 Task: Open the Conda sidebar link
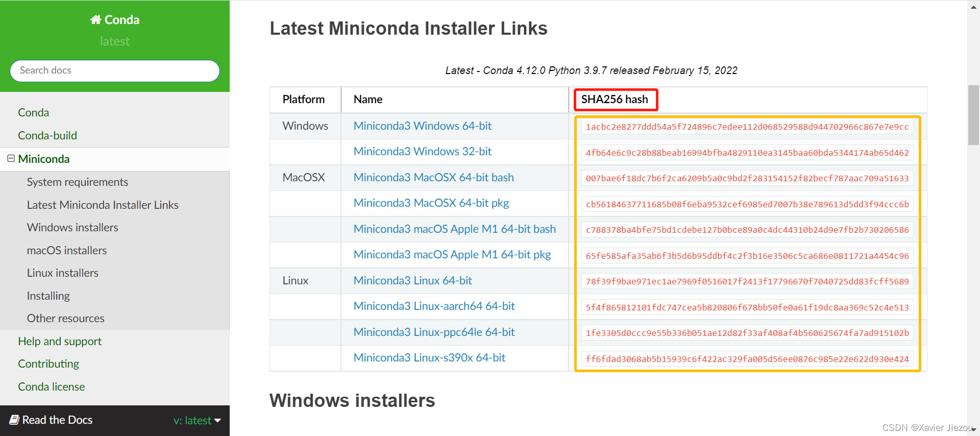click(34, 112)
